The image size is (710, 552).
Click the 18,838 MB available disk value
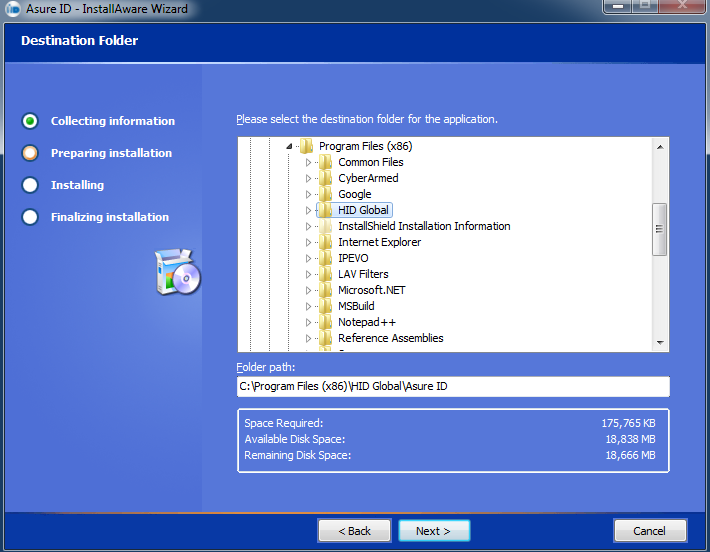click(x=630, y=439)
